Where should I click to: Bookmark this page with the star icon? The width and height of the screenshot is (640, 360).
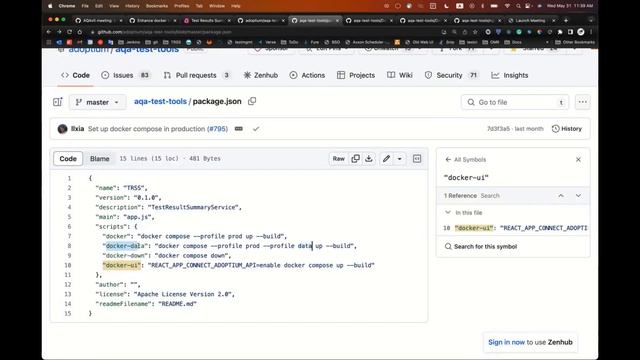475,32
